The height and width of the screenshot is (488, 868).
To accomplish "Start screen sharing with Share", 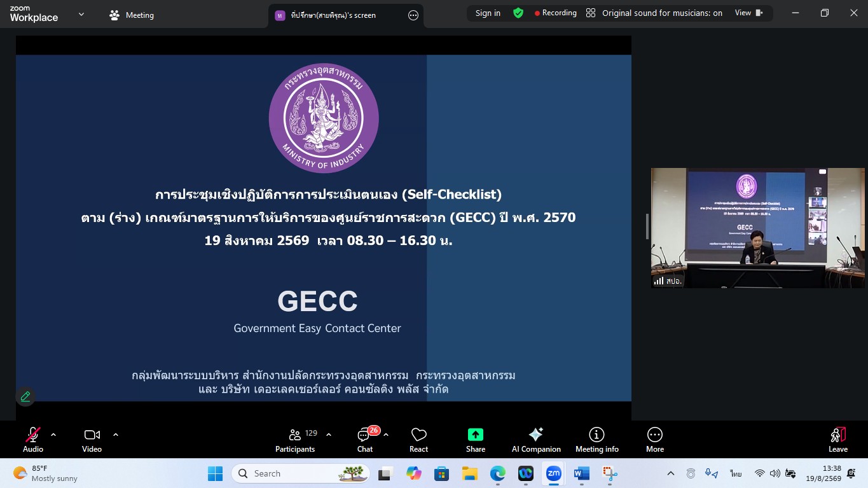I will coord(476,440).
